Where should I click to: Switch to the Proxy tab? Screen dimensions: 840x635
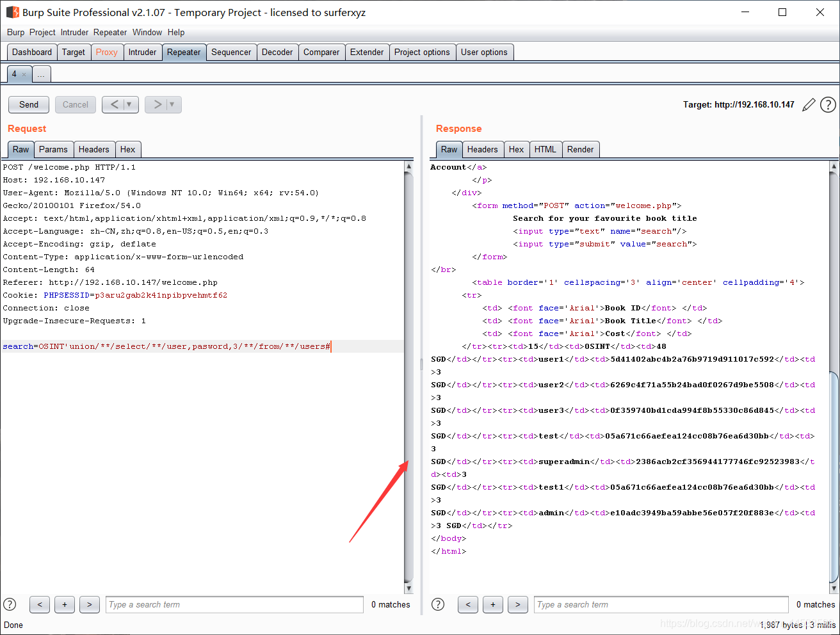click(107, 52)
